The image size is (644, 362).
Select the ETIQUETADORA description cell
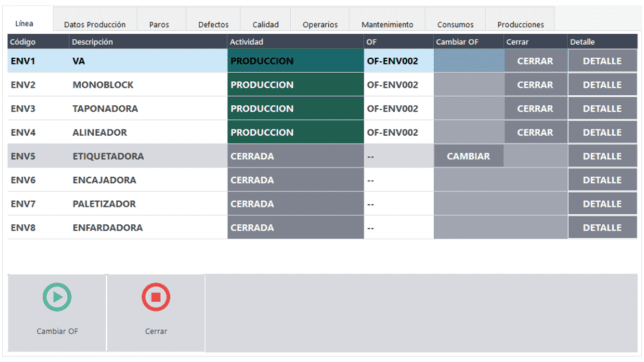pyautogui.click(x=148, y=156)
